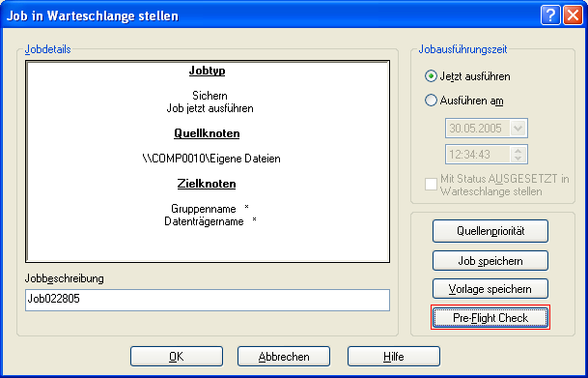This screenshot has height=378, width=588.
Task: Click the Sichern text under Jobtyp
Action: click(x=210, y=96)
